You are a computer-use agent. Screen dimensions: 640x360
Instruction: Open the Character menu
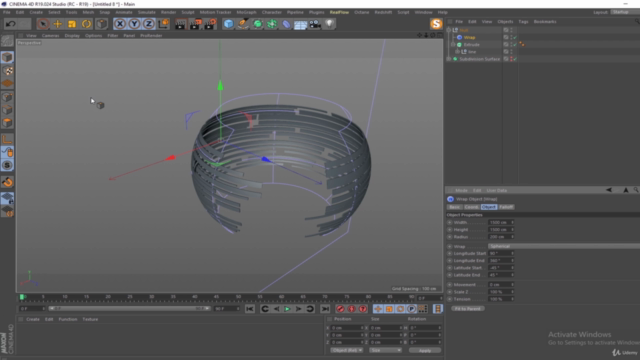[x=271, y=12]
